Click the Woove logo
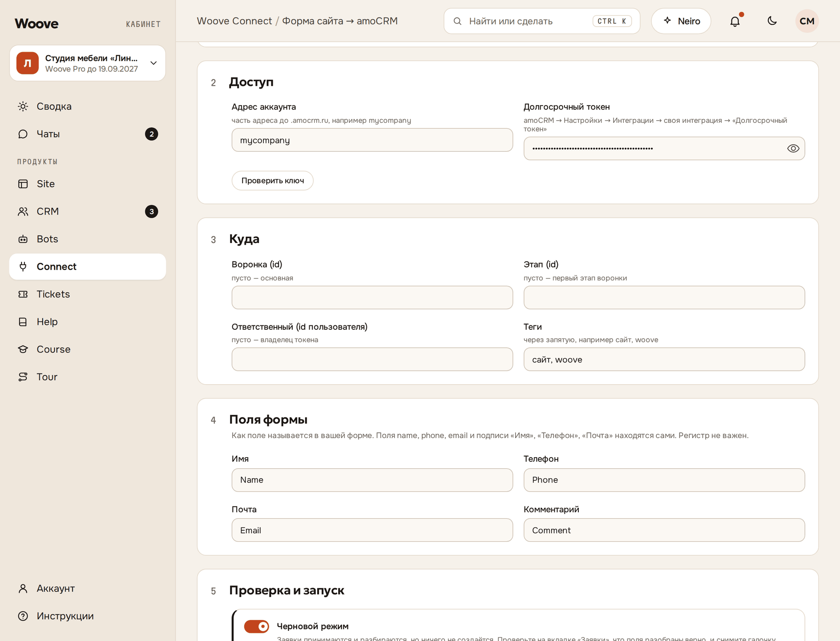 [x=36, y=23]
